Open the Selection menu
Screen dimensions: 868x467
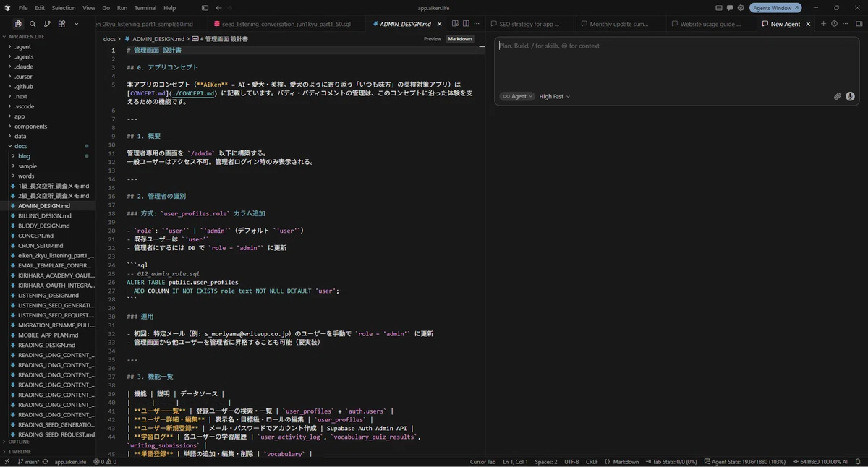63,8
